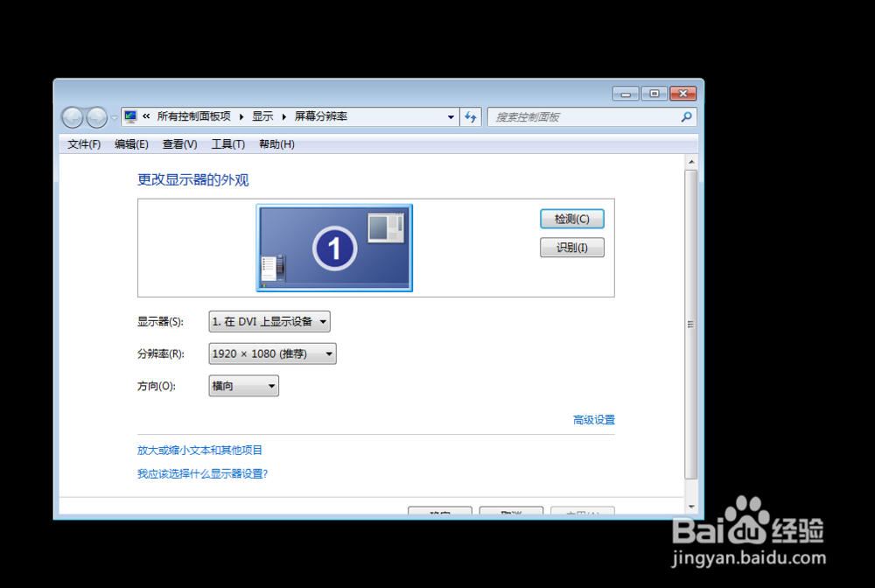Open the 显示器(S) dropdown
This screenshot has width=875, height=588.
(x=269, y=322)
